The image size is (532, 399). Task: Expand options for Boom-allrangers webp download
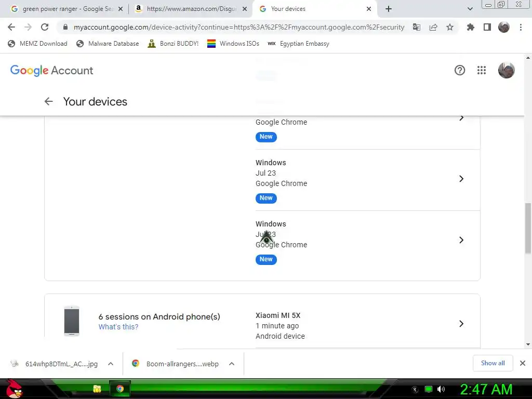pyautogui.click(x=232, y=364)
